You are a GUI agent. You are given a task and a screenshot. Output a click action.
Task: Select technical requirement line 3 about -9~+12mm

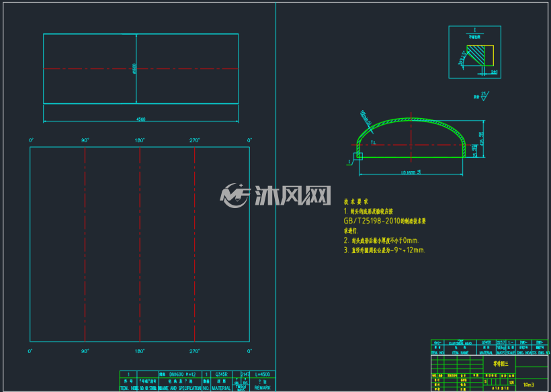384,250
